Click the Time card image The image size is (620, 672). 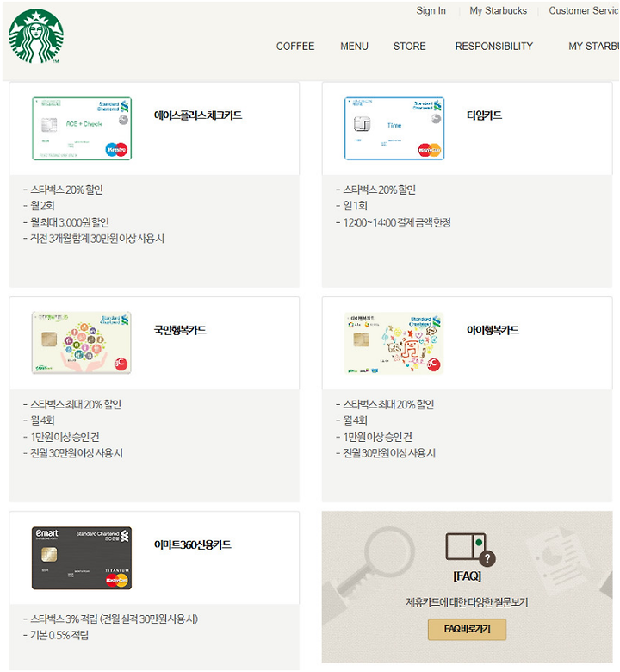coord(394,128)
